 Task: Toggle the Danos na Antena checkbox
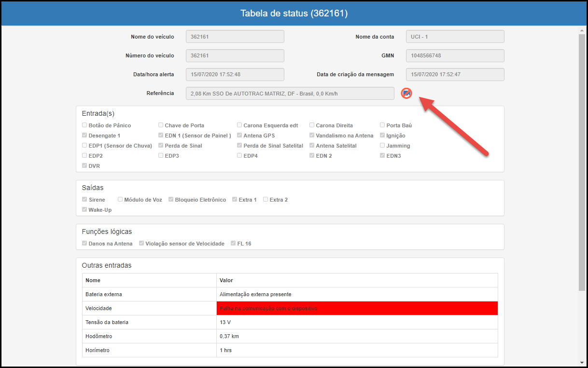pos(84,244)
